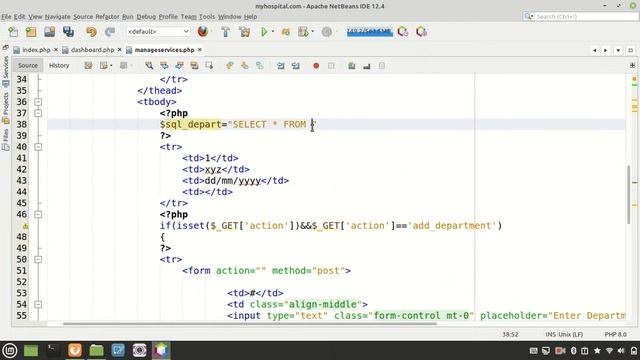Switch to the dashboard.php tab
640x360 pixels.
92,50
